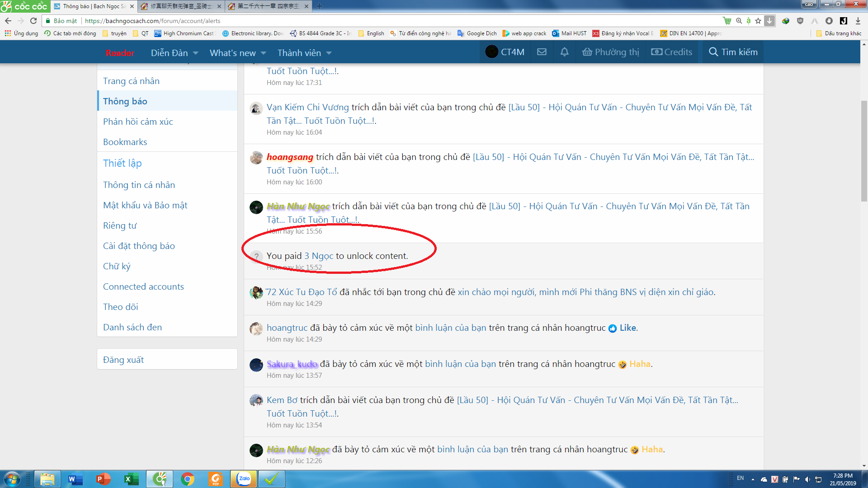Open Zalo from the taskbar

coord(244,479)
